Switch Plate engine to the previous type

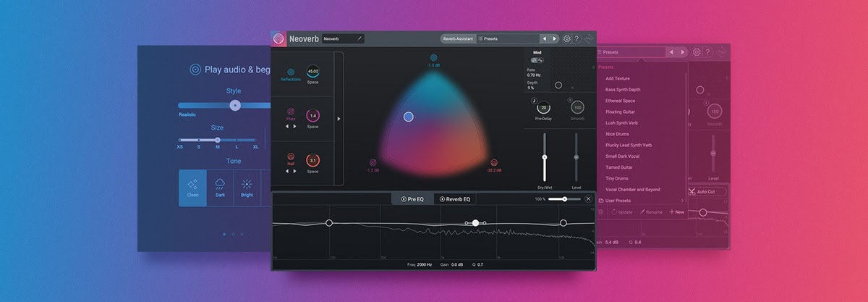pyautogui.click(x=286, y=126)
